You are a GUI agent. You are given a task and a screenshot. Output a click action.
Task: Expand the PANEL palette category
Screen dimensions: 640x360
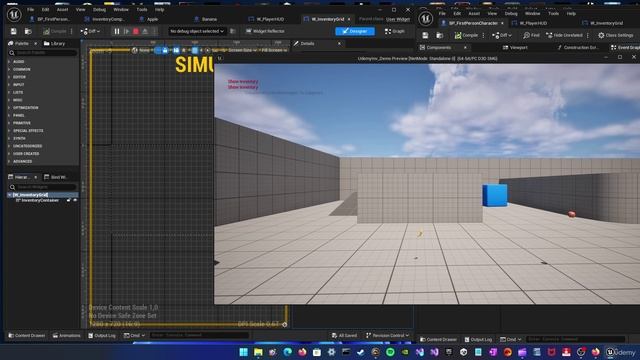point(18,116)
